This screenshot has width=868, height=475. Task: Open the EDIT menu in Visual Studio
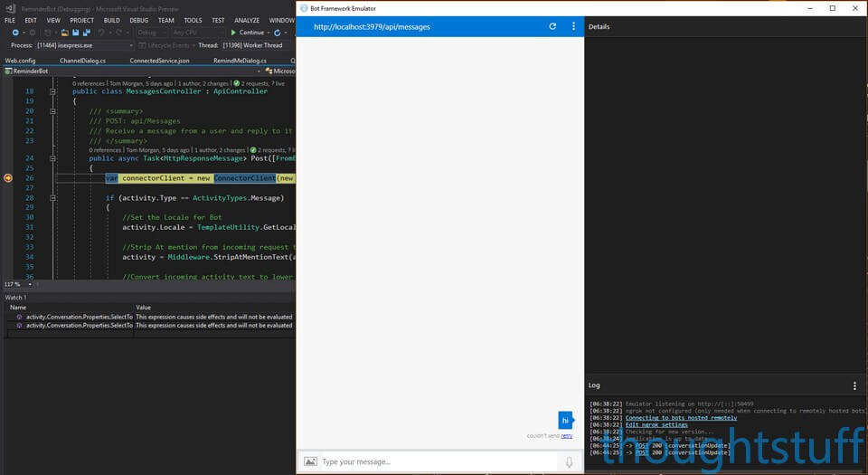tap(31, 21)
